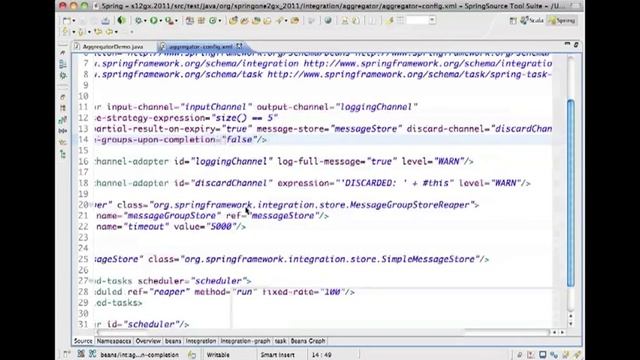Click the New file wizard icon
The height and width of the screenshot is (360, 640).
(66, 20)
